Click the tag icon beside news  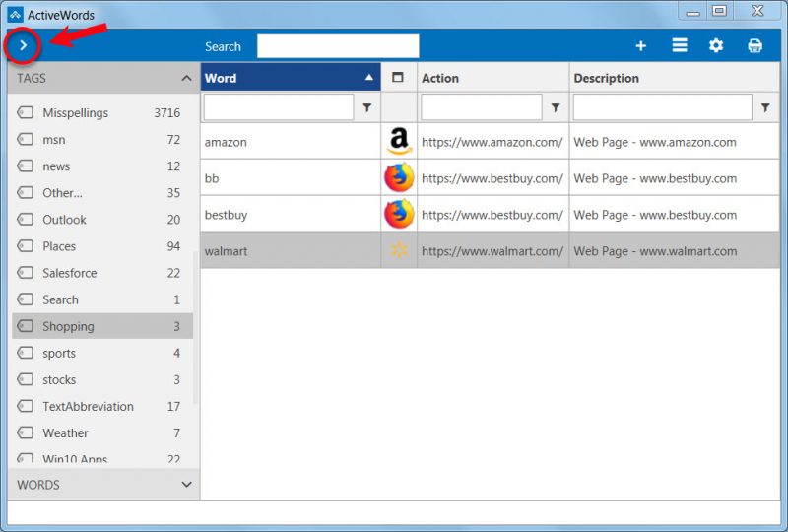point(26,166)
